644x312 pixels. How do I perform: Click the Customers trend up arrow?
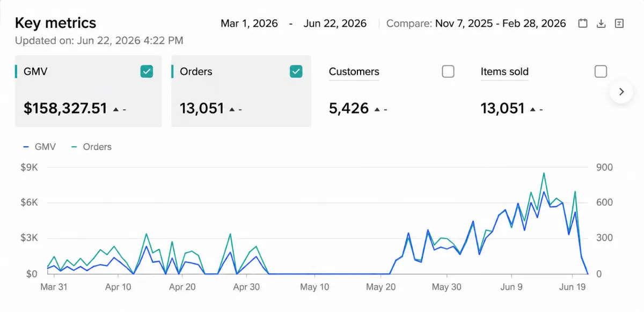[377, 109]
